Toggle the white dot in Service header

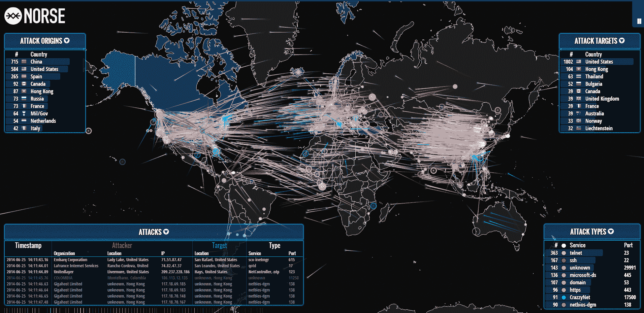[563, 246]
